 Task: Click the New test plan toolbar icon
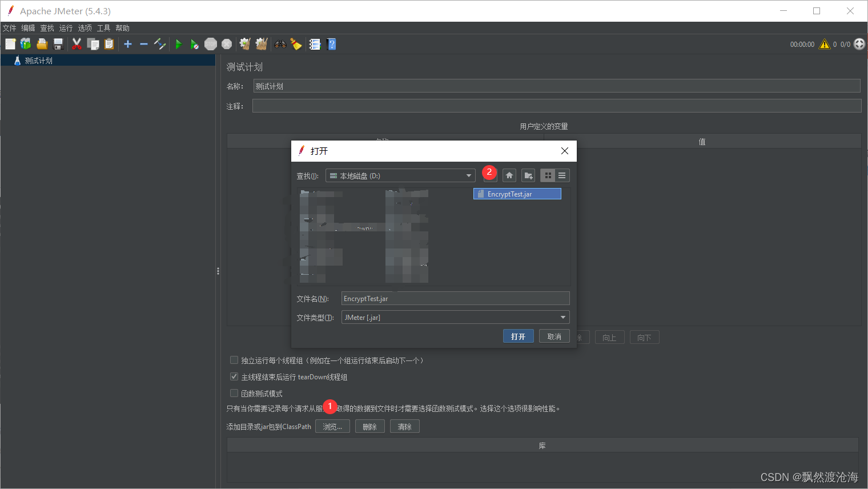[x=10, y=44]
